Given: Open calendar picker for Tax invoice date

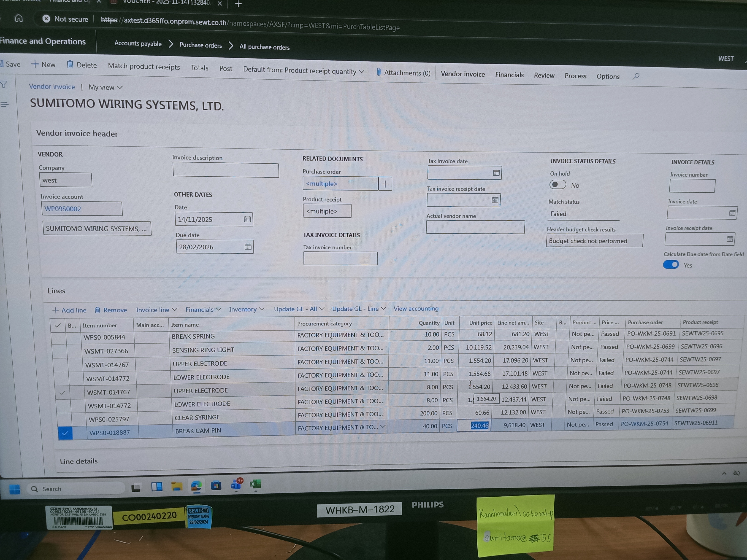Looking at the screenshot, I should [x=496, y=173].
